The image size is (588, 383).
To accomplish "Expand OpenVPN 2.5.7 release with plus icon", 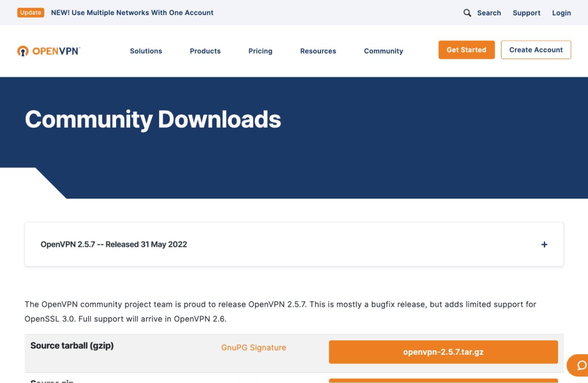I will [x=544, y=244].
